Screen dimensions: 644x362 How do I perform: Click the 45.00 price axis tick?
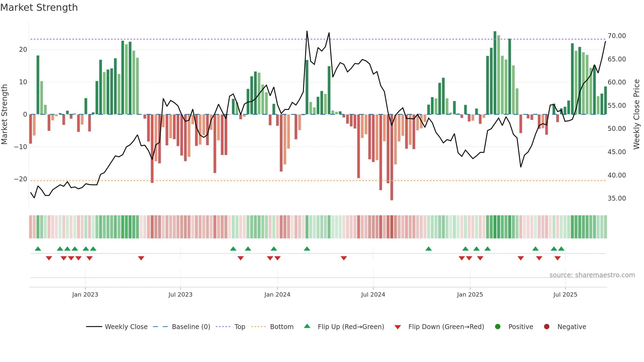(617, 152)
